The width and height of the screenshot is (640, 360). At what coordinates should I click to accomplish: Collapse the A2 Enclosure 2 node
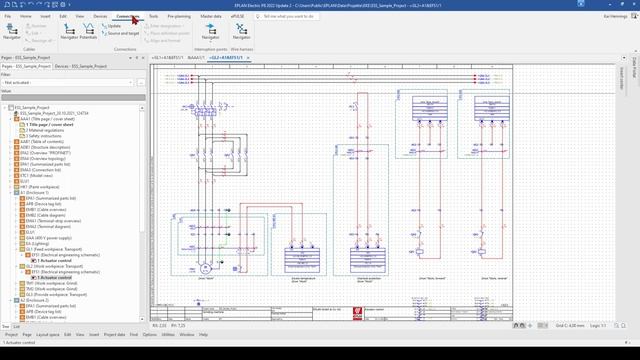click(x=11, y=300)
